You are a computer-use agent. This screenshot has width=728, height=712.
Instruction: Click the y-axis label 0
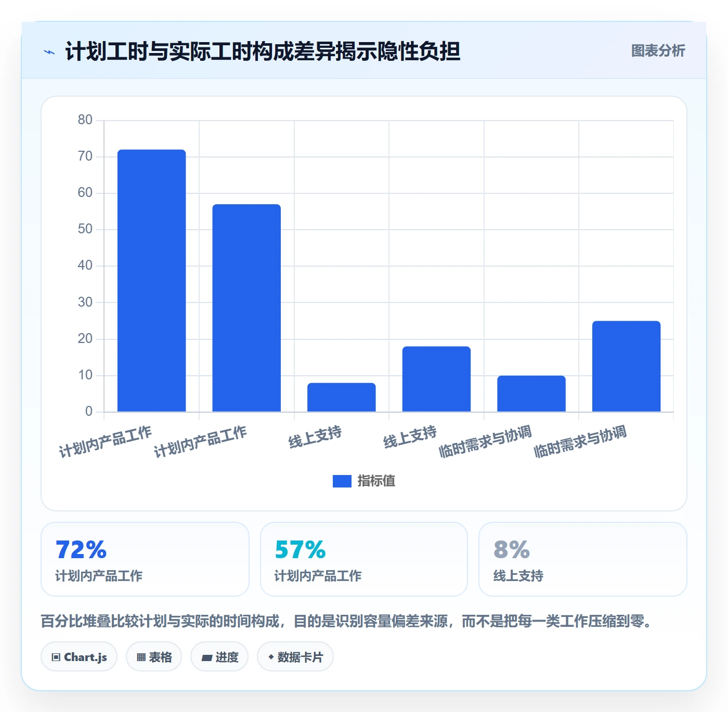(89, 412)
